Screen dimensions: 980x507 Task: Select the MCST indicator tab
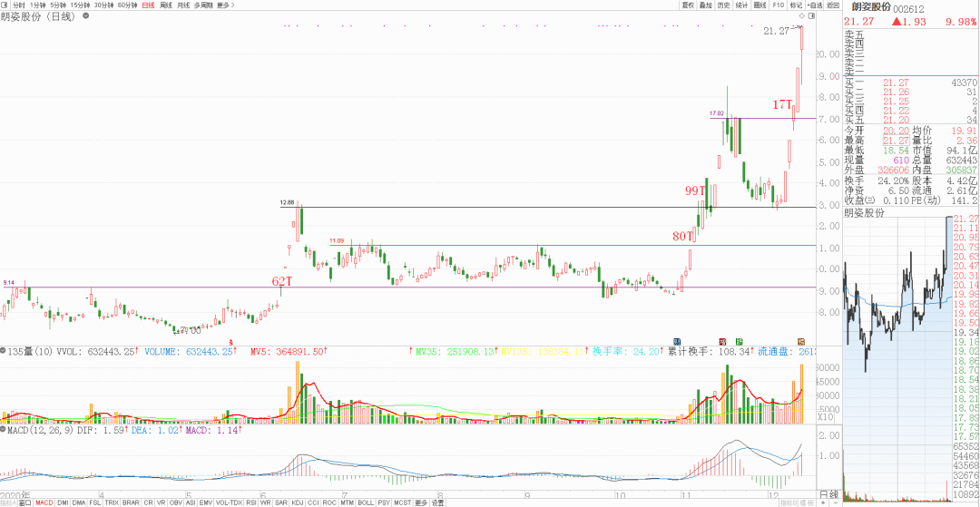pyautogui.click(x=403, y=502)
